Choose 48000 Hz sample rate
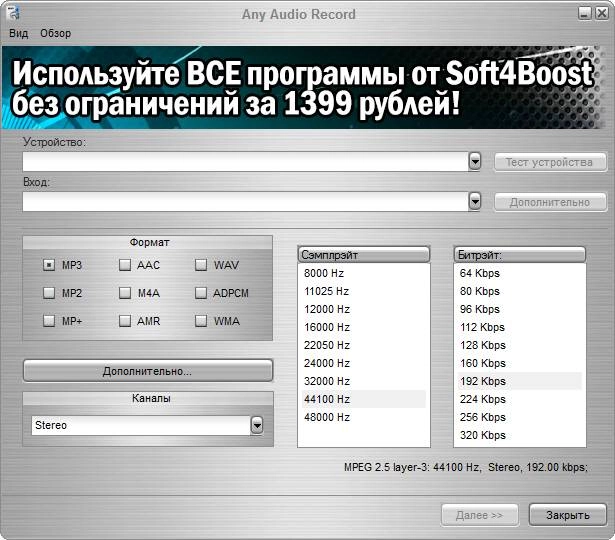 (x=364, y=417)
